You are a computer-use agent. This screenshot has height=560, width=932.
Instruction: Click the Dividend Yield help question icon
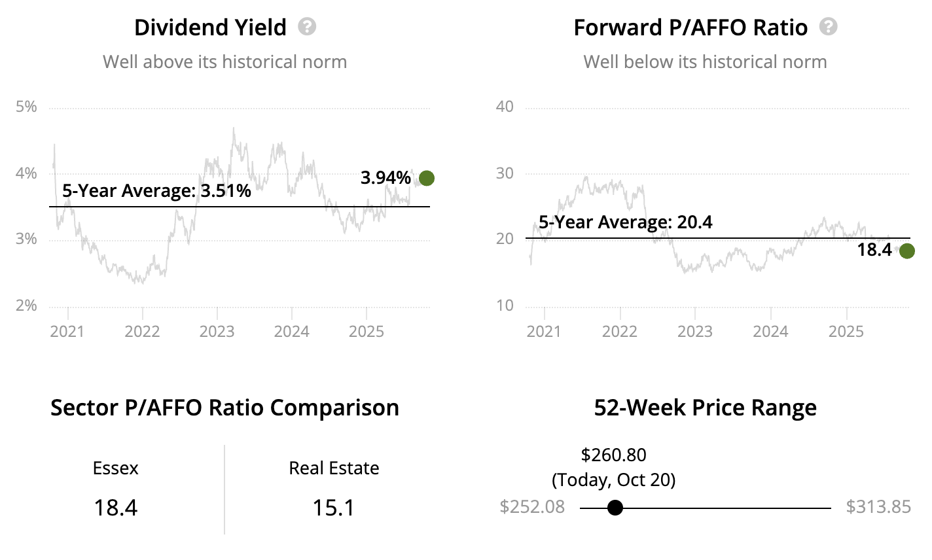(x=307, y=27)
